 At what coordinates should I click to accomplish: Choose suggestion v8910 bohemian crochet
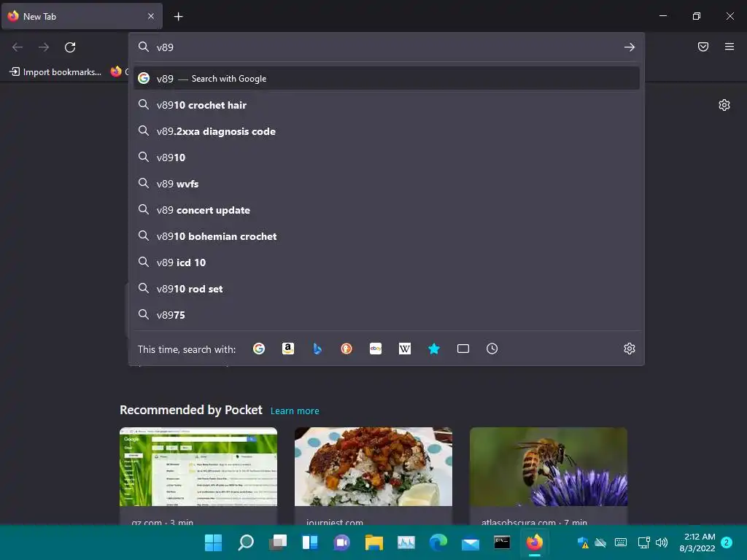[387, 236]
